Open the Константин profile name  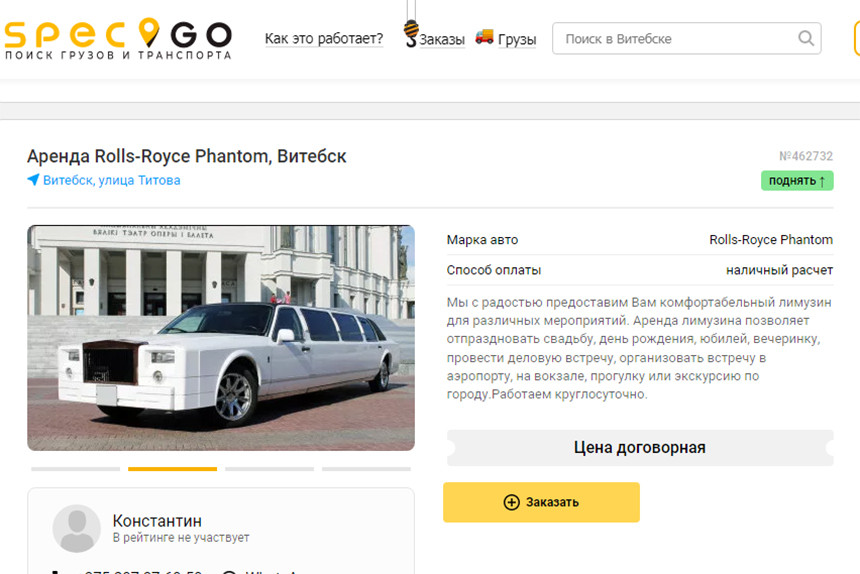157,520
